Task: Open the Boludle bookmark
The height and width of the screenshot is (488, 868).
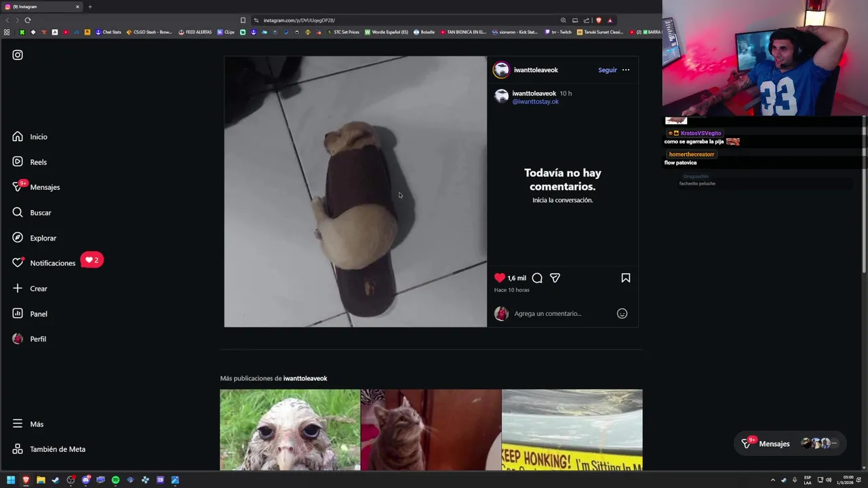Action: (424, 32)
